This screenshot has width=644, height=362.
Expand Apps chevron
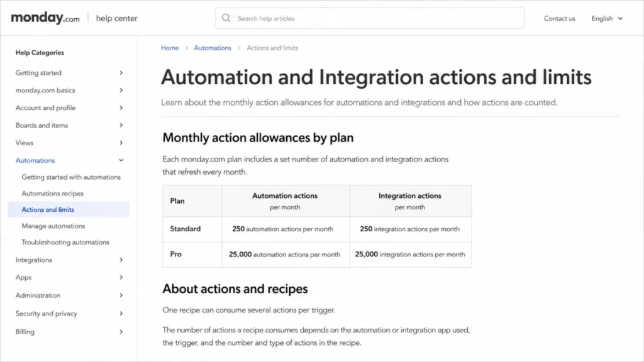(121, 277)
